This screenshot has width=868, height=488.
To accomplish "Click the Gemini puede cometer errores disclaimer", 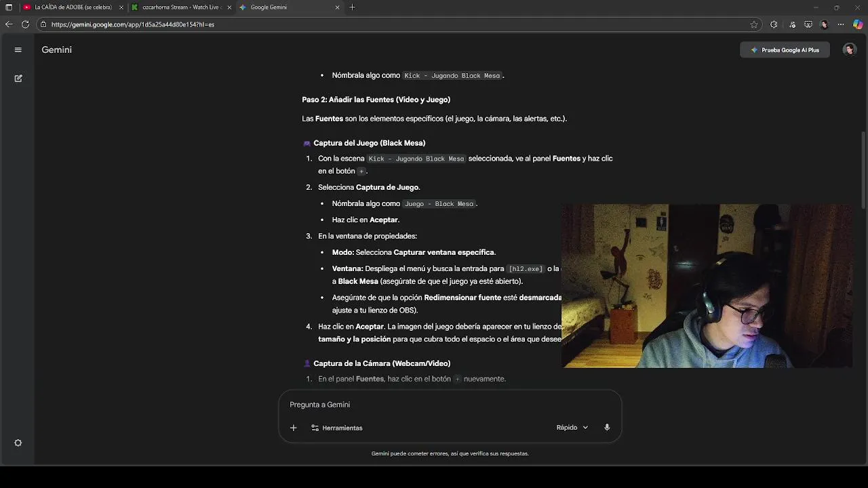I will point(450,453).
